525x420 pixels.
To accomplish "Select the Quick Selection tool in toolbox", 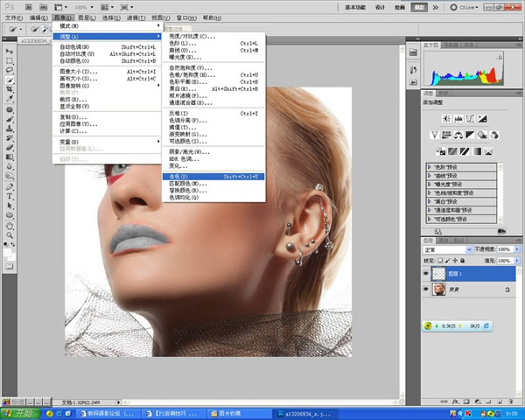I will tap(10, 80).
